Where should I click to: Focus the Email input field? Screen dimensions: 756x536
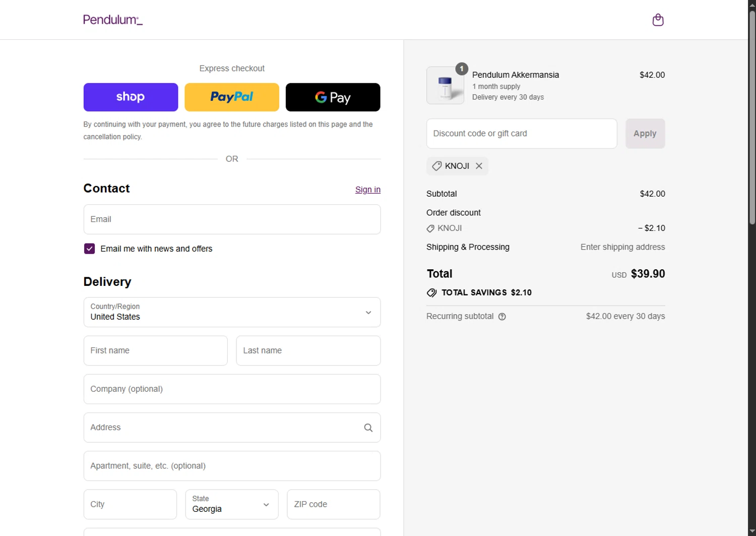[232, 219]
